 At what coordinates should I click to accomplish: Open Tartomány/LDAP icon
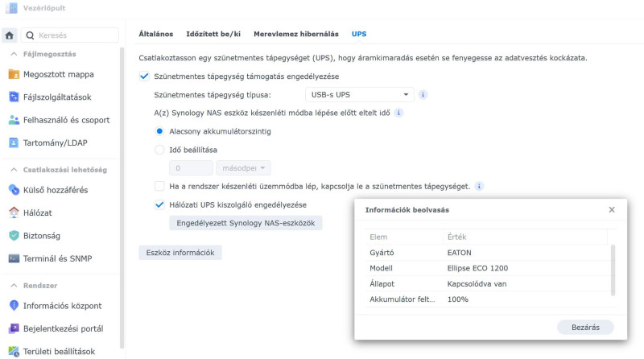tap(14, 142)
